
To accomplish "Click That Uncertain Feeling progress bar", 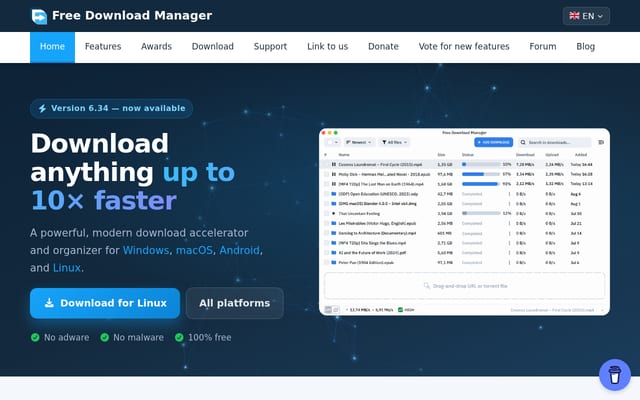I will pyautogui.click(x=481, y=213).
